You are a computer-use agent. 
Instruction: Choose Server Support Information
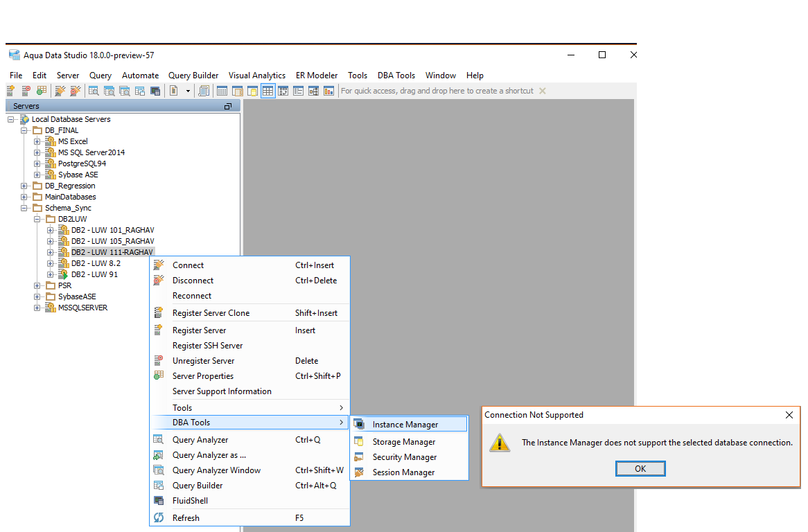(250, 391)
